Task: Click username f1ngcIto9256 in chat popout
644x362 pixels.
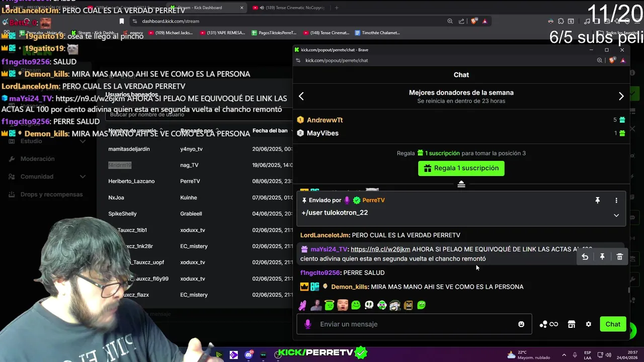Action: [x=320, y=273]
